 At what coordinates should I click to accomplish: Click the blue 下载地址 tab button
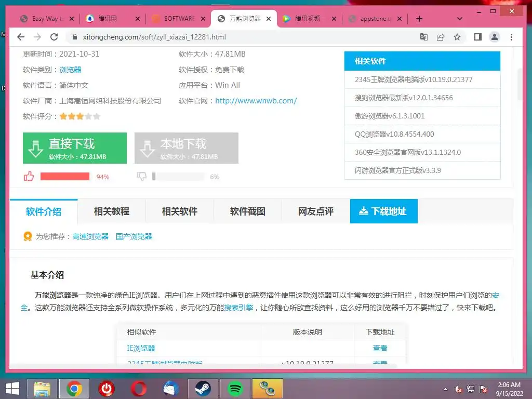click(384, 211)
